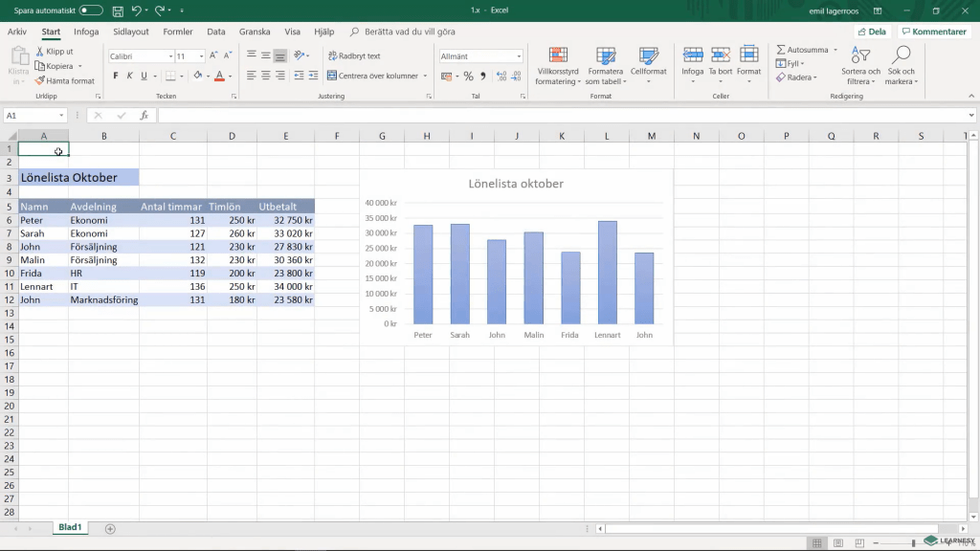Viewport: 980px width, 551px height.
Task: Apply comma thousands separator style
Action: tap(483, 77)
